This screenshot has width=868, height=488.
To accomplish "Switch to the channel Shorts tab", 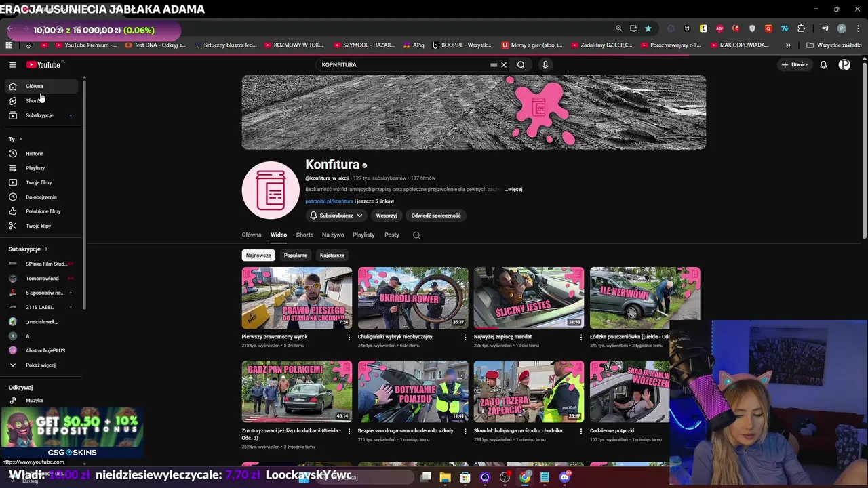I will 304,235.
